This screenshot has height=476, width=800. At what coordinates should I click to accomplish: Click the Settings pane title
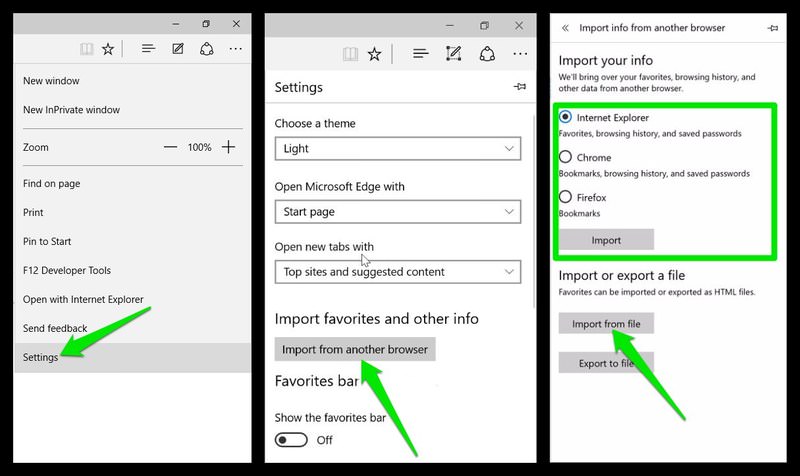click(x=298, y=87)
